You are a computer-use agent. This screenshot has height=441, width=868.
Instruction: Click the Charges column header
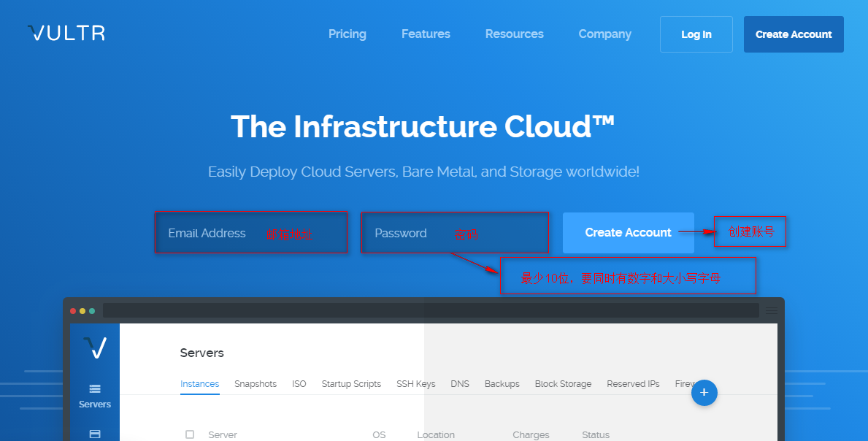click(x=531, y=435)
